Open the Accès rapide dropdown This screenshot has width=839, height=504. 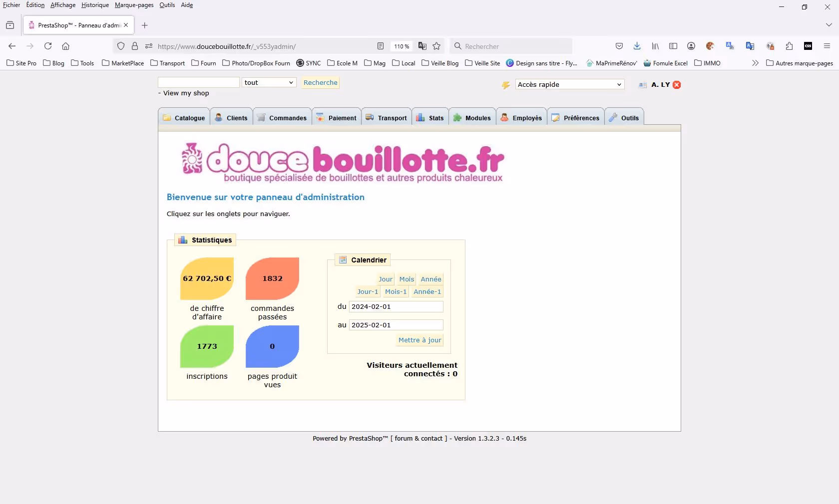pyautogui.click(x=570, y=84)
